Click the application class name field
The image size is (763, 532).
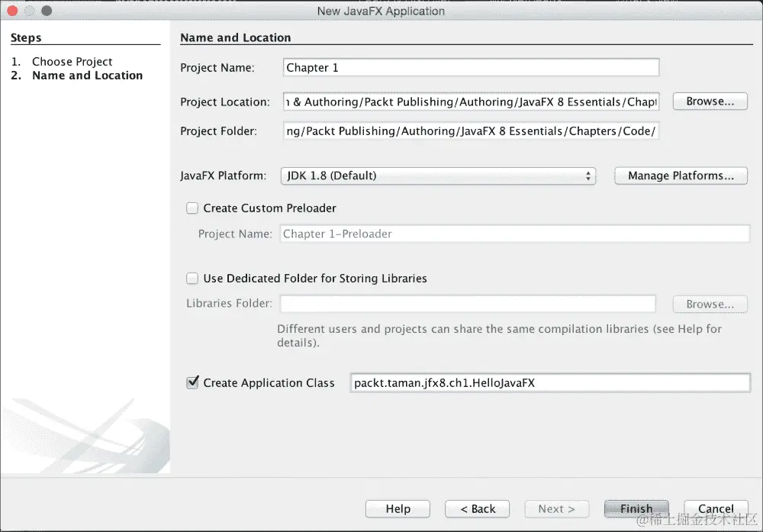(x=550, y=383)
